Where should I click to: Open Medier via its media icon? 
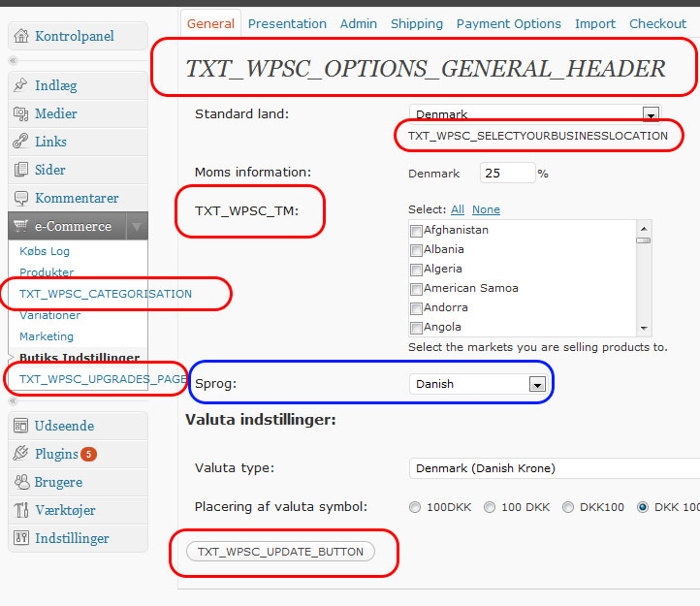(21, 113)
